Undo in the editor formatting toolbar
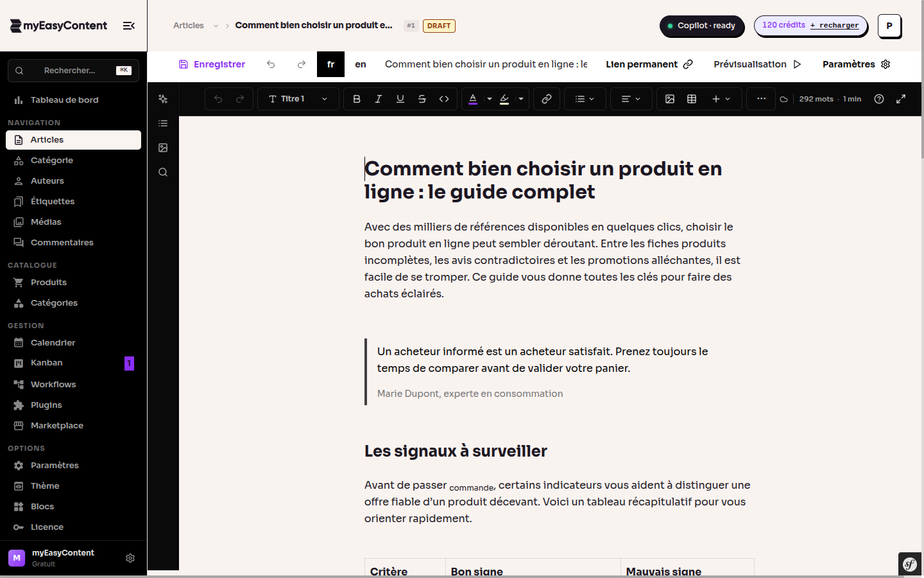Viewport: 924px width, 578px height. [x=218, y=99]
